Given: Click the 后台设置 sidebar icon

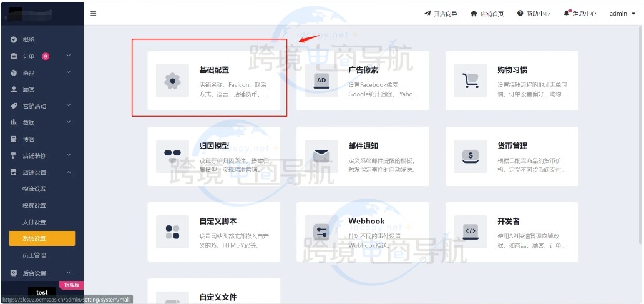Looking at the screenshot, I should coord(14,273).
